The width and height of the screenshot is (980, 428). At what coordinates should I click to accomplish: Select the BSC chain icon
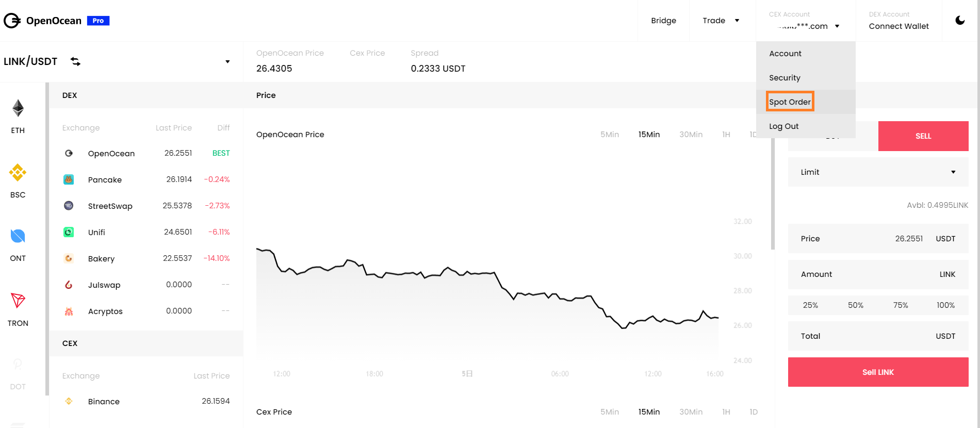pyautogui.click(x=18, y=173)
